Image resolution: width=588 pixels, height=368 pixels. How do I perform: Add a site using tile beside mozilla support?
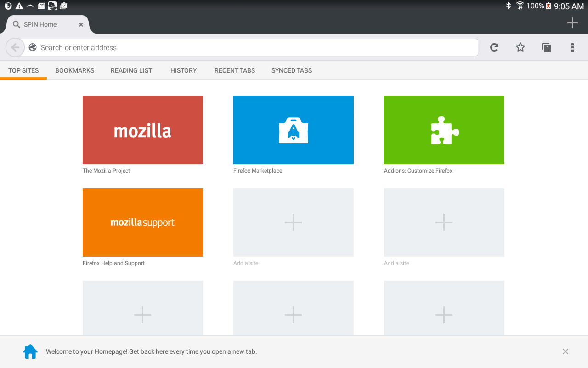[x=294, y=222]
